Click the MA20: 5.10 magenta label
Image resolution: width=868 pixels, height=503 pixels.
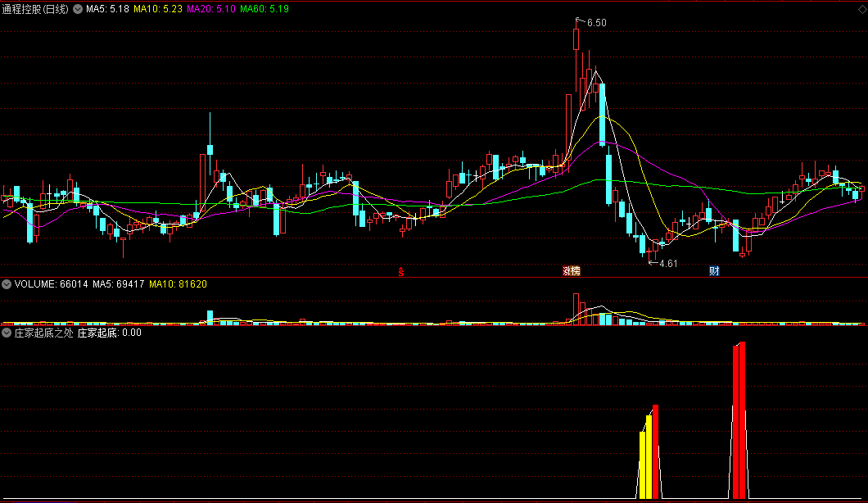[x=211, y=9]
